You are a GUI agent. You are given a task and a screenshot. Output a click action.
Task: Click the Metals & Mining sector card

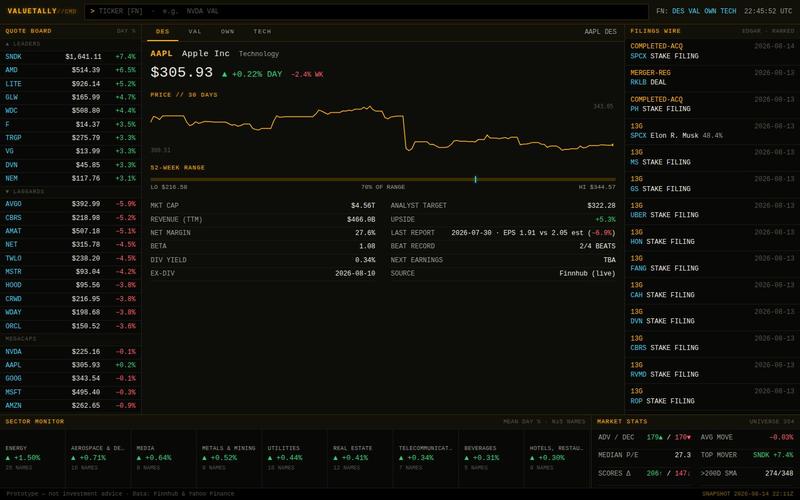click(x=229, y=458)
